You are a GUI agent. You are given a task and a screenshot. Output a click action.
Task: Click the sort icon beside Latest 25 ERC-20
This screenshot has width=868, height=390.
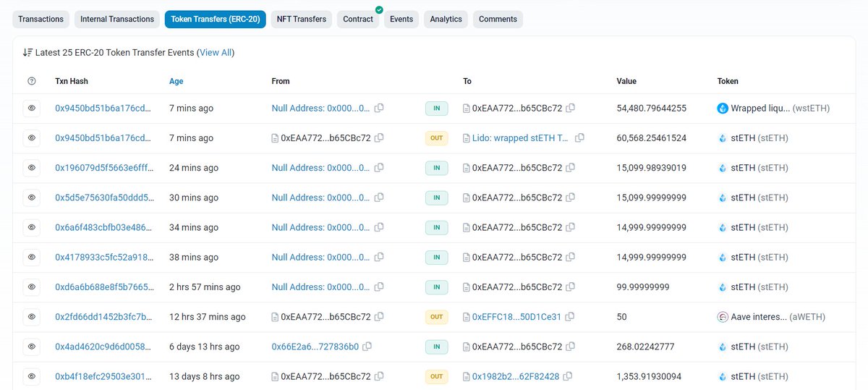[x=27, y=53]
